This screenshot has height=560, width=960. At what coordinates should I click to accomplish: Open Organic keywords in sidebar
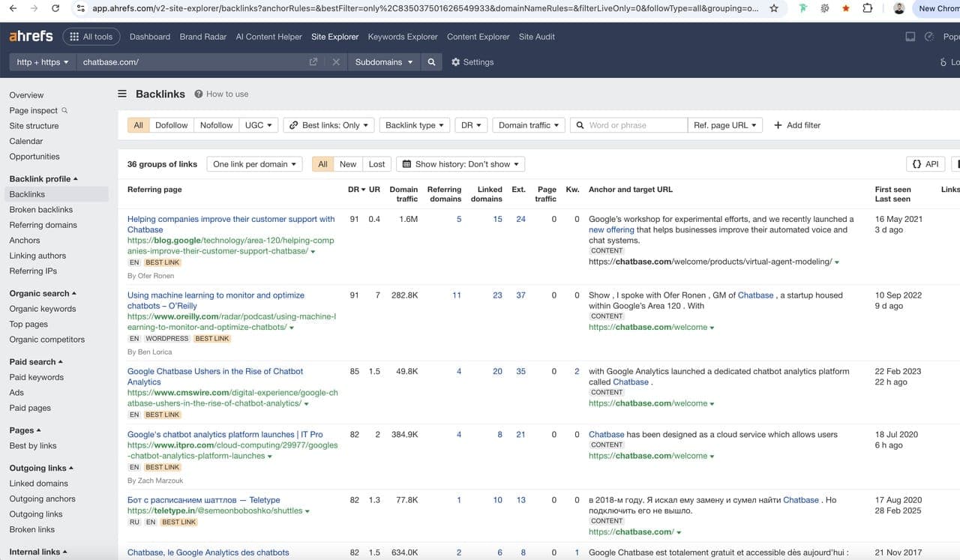43,309
